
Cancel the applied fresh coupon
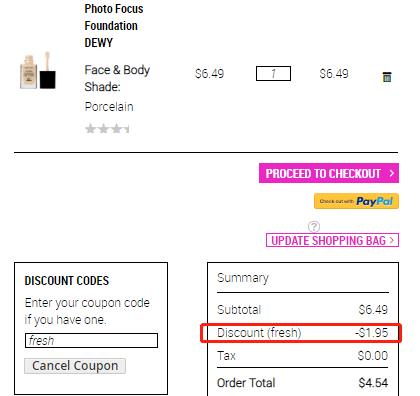(75, 366)
